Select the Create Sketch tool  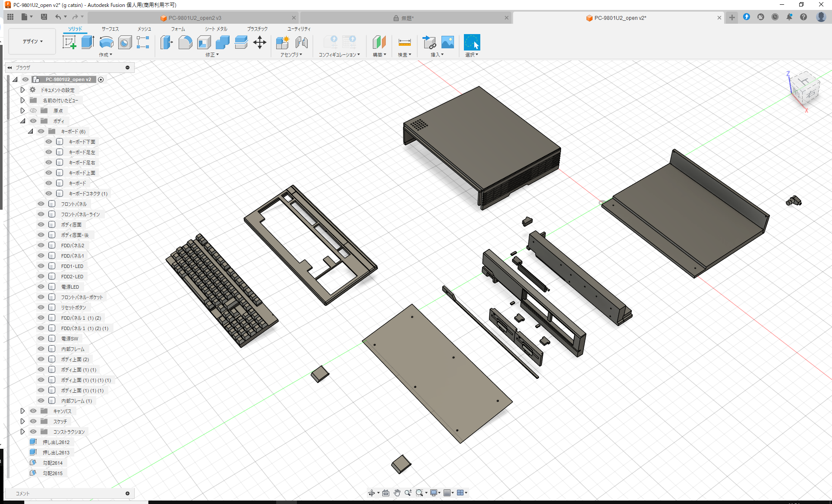(69, 42)
